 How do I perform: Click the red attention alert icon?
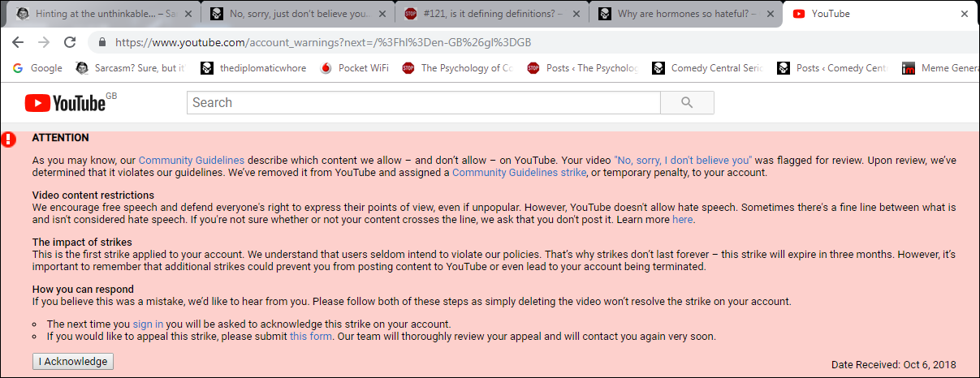coord(9,140)
